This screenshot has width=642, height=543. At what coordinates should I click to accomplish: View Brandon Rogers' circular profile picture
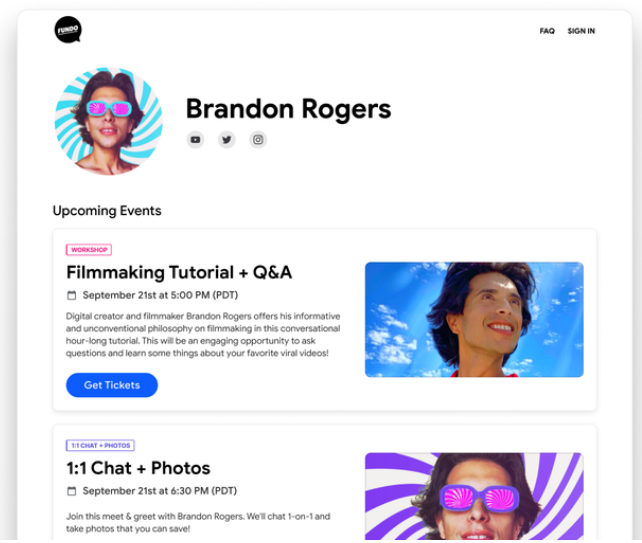(x=109, y=122)
